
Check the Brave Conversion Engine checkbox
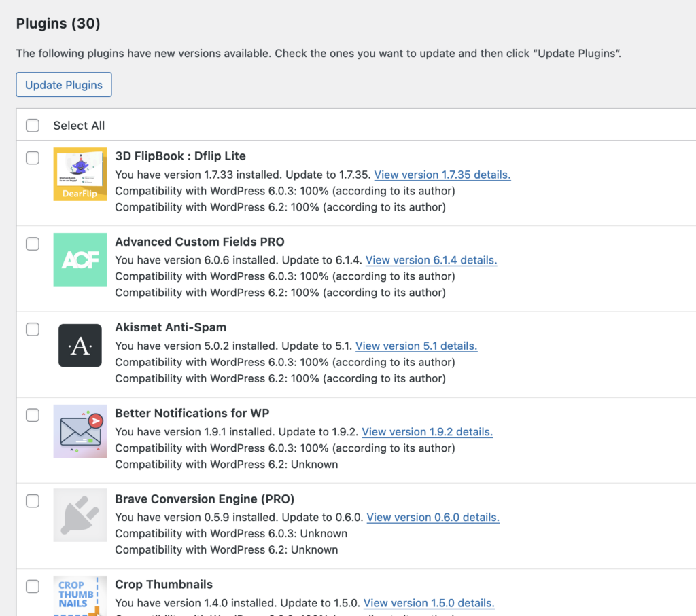pos(33,501)
